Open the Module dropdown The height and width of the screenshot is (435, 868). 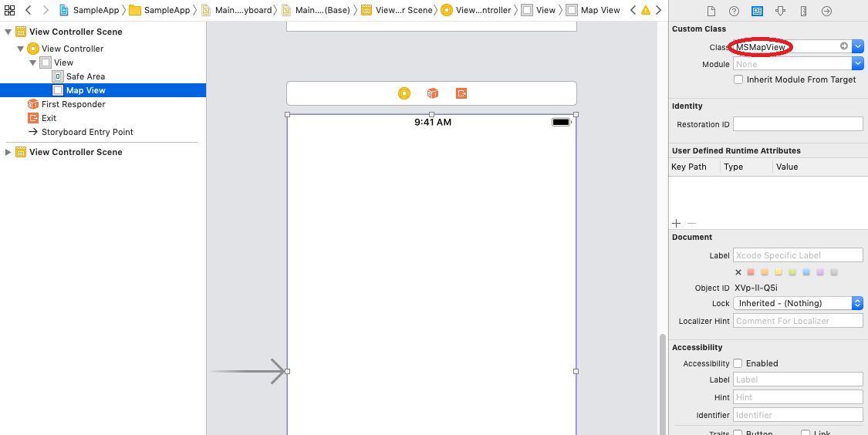857,64
